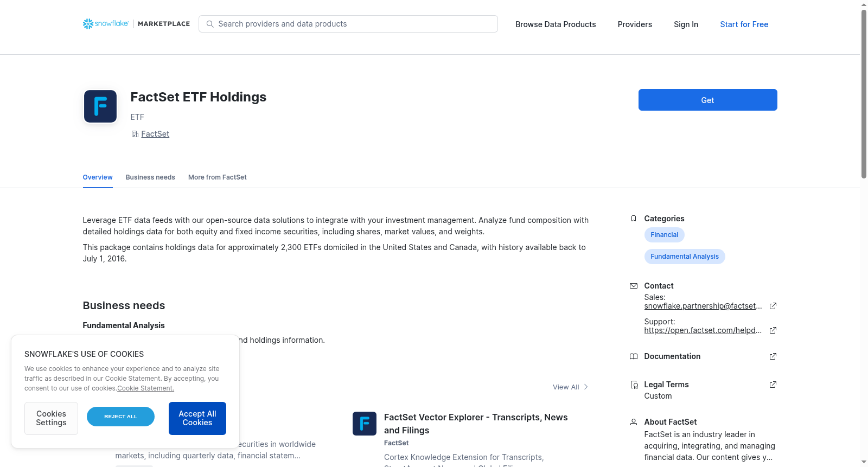Click the ETF subtitle under the title
868x467 pixels.
tap(137, 117)
